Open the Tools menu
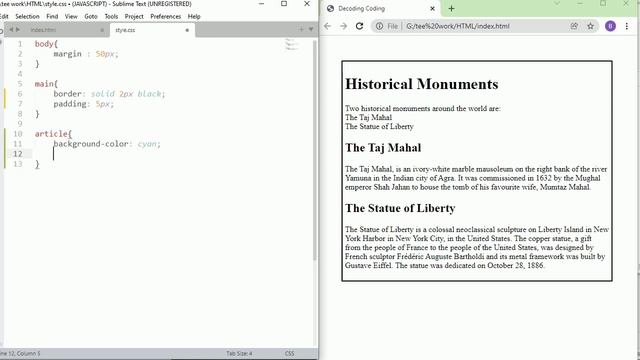Viewport: 640px width, 360px height. pyautogui.click(x=111, y=16)
